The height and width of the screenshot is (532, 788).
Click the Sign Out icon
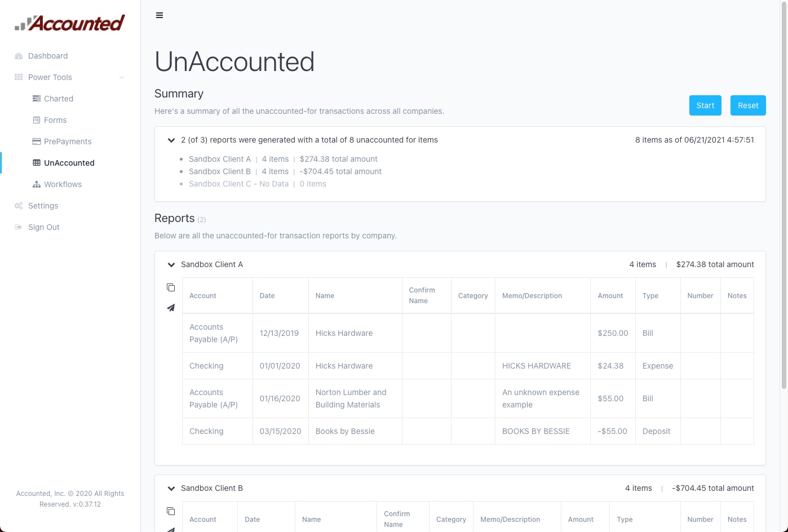click(19, 227)
